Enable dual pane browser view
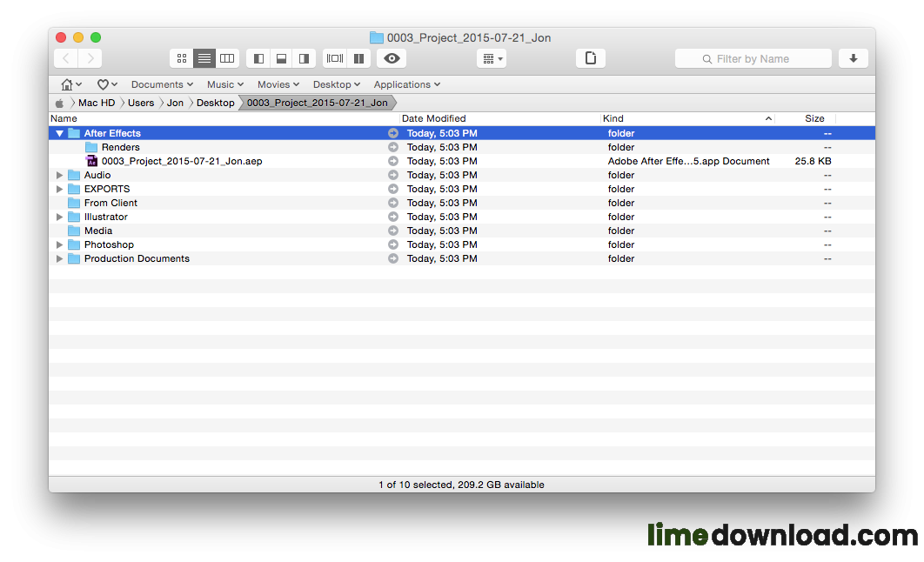The image size is (924, 562). tap(358, 58)
